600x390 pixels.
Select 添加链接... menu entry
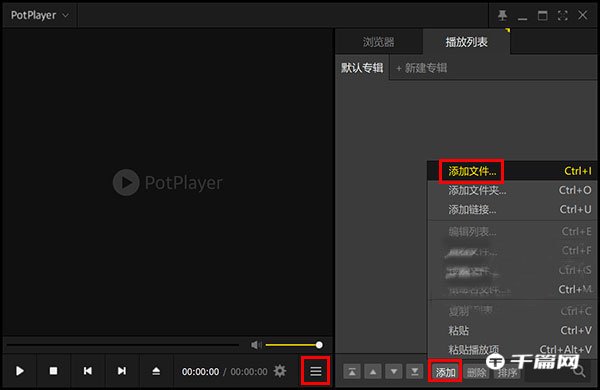[512, 209]
